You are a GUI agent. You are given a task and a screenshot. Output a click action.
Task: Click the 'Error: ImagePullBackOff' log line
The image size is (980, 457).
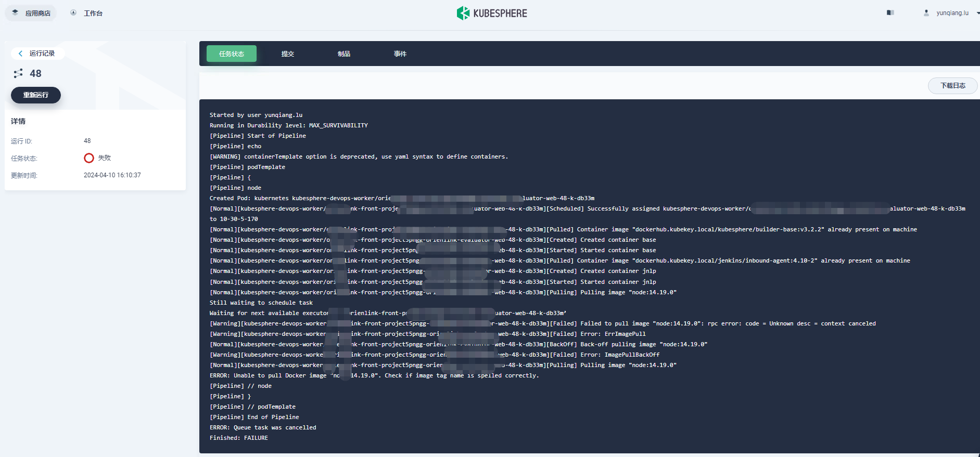[435, 355]
